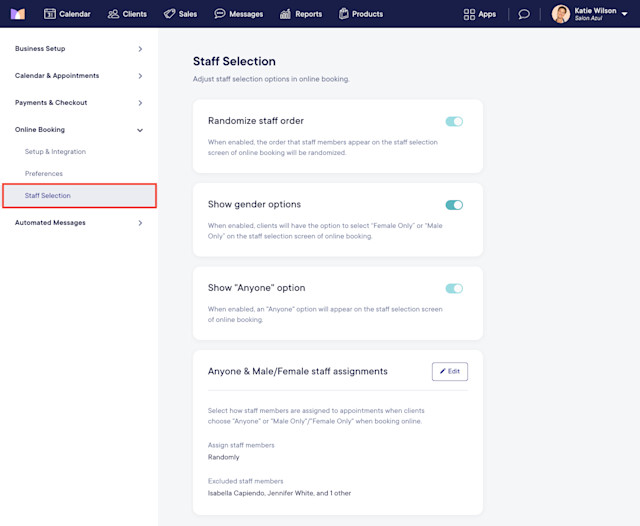This screenshot has width=640, height=526.
Task: Select Setup & Integration submenu item
Action: pyautogui.click(x=55, y=151)
